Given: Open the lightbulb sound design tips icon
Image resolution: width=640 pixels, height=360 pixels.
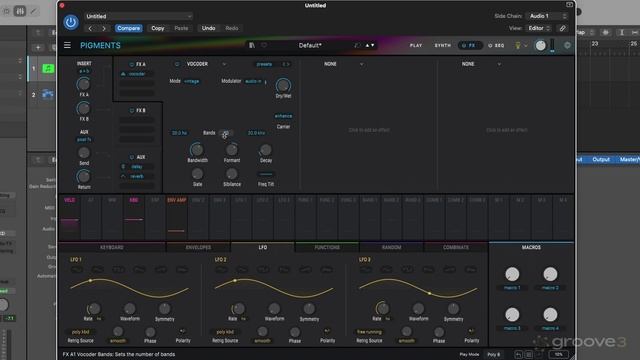Looking at the screenshot, I should pyautogui.click(x=518, y=45).
